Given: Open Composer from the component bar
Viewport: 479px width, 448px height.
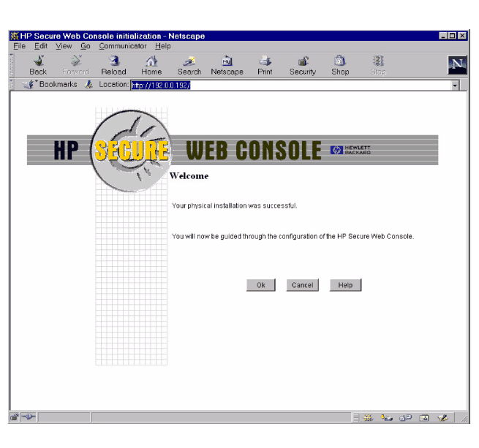Looking at the screenshot, I should coord(442,417).
